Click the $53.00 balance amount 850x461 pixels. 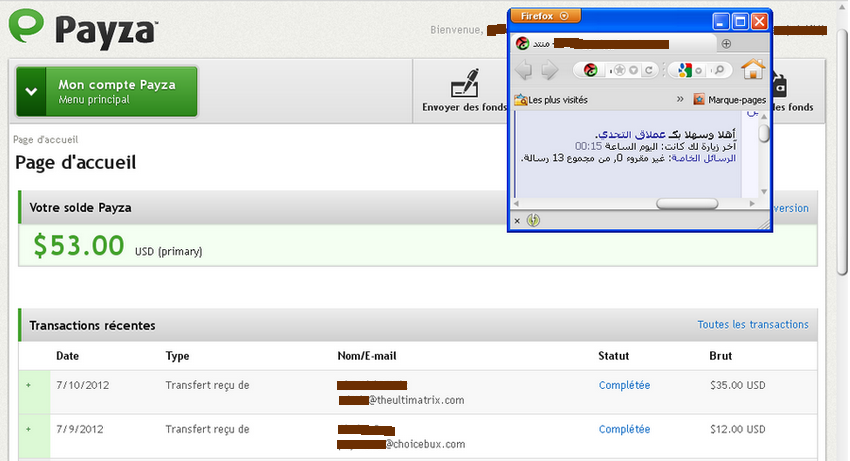(79, 245)
